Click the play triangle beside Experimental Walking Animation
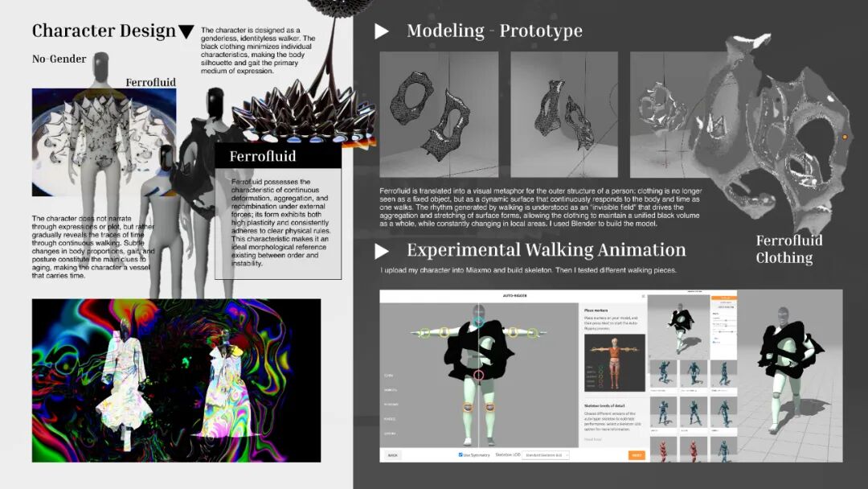This screenshot has height=489, width=868. [x=382, y=252]
